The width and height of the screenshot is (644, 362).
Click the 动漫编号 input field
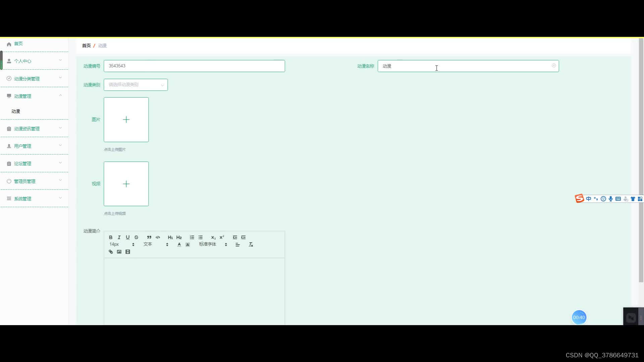tap(195, 66)
